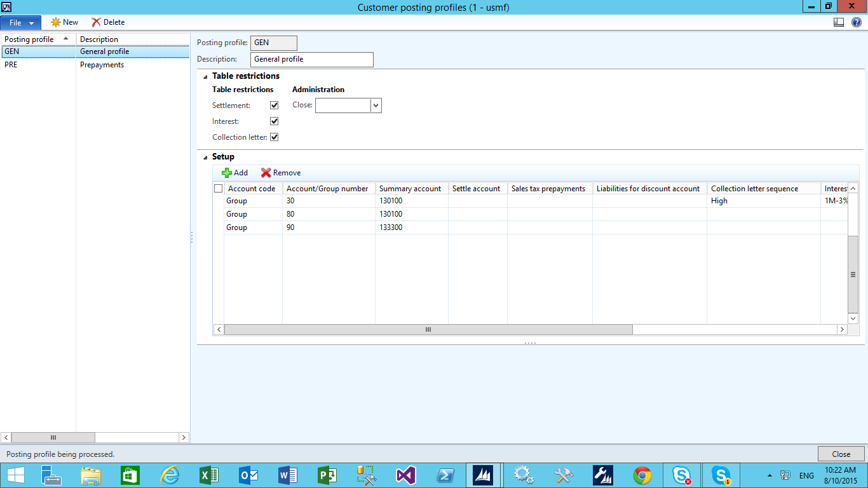Open the Windows Store taskbar icon
This screenshot has width=868, height=488.
coord(130,475)
